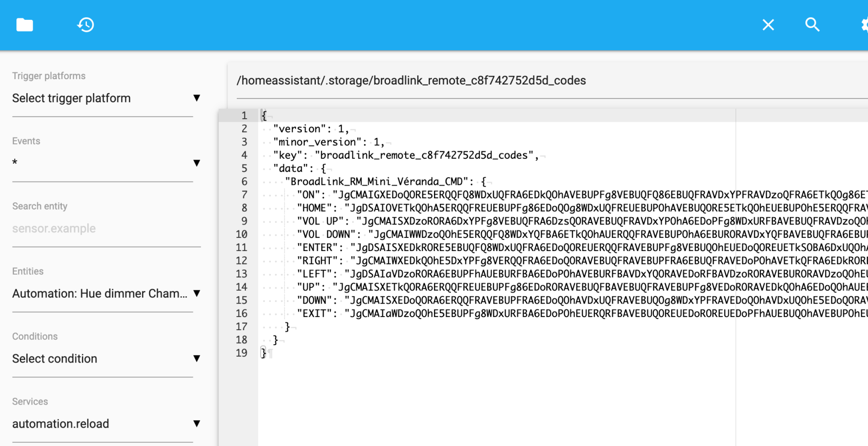Select the "EXIT" code key

314,313
